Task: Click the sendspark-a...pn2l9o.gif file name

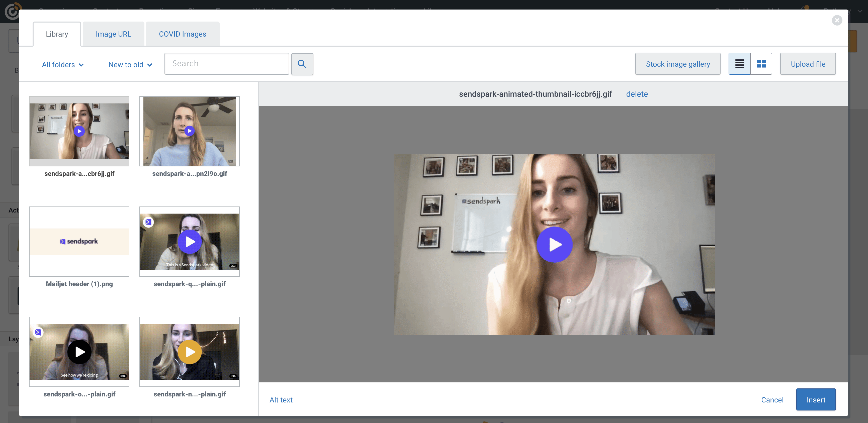Action: (x=190, y=174)
